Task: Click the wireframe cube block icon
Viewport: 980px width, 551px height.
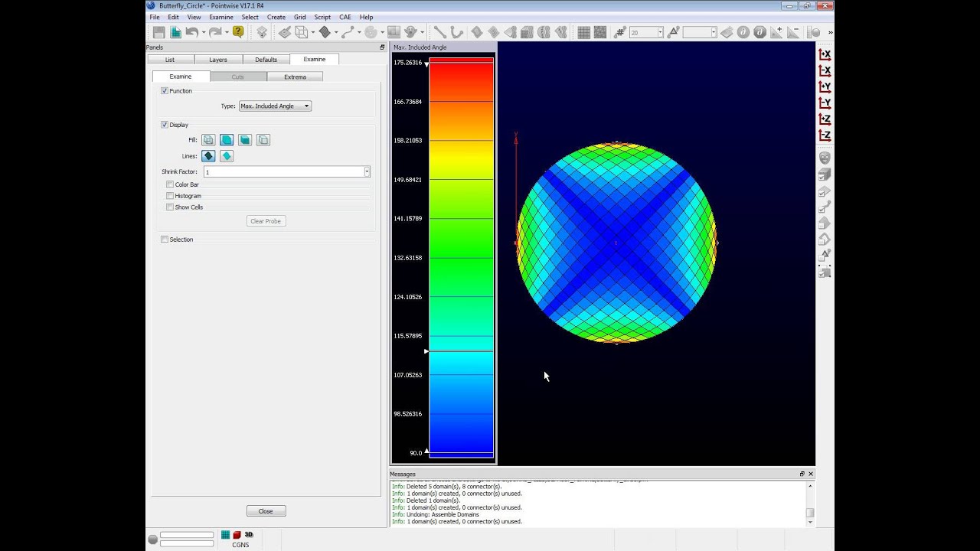Action: click(302, 32)
